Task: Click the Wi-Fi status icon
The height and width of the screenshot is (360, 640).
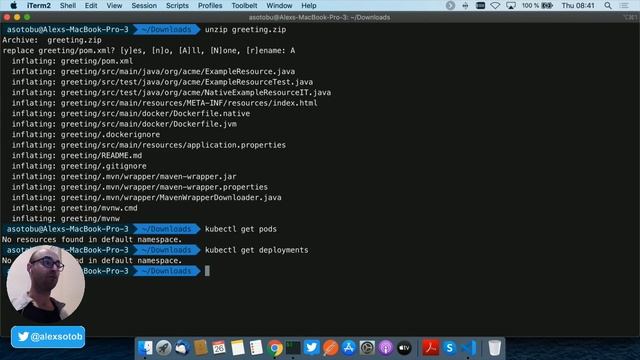Action: coord(495,6)
